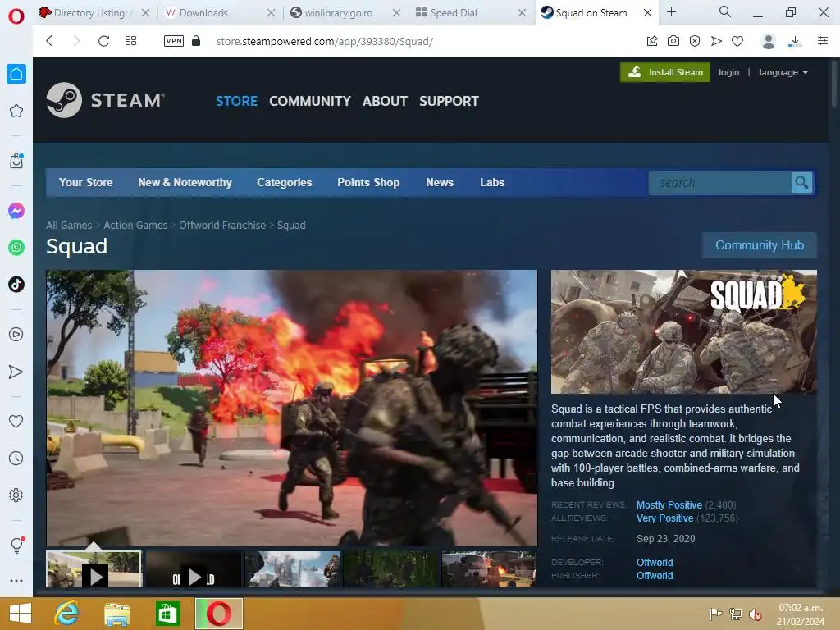Reload the current page
This screenshot has height=630, width=840.
[x=103, y=41]
